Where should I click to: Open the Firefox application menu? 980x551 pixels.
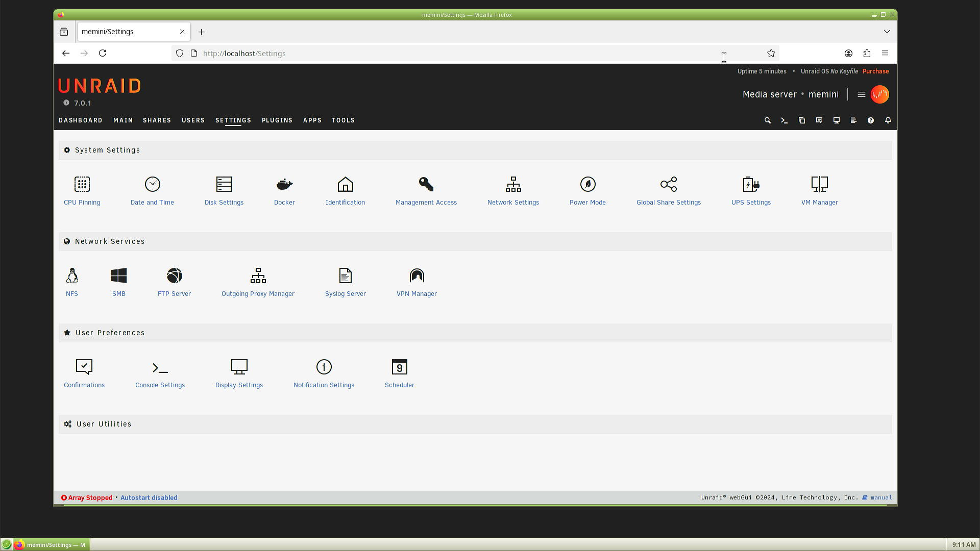point(885,53)
